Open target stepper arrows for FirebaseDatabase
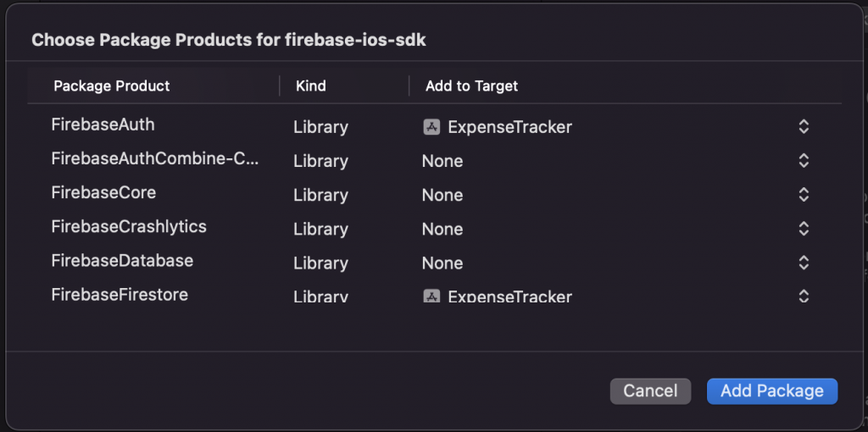This screenshot has height=432, width=868. click(804, 263)
